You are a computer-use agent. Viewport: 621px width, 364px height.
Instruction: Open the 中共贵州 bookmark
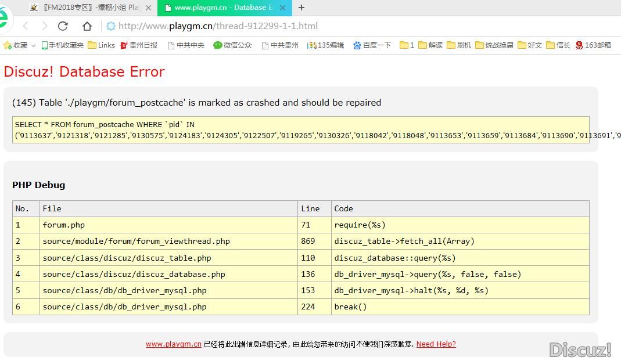[280, 45]
